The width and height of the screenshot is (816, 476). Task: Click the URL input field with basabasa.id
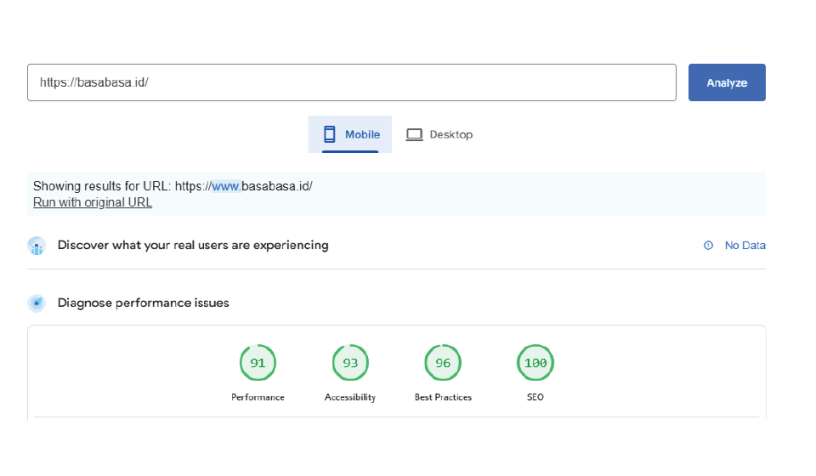click(x=351, y=83)
